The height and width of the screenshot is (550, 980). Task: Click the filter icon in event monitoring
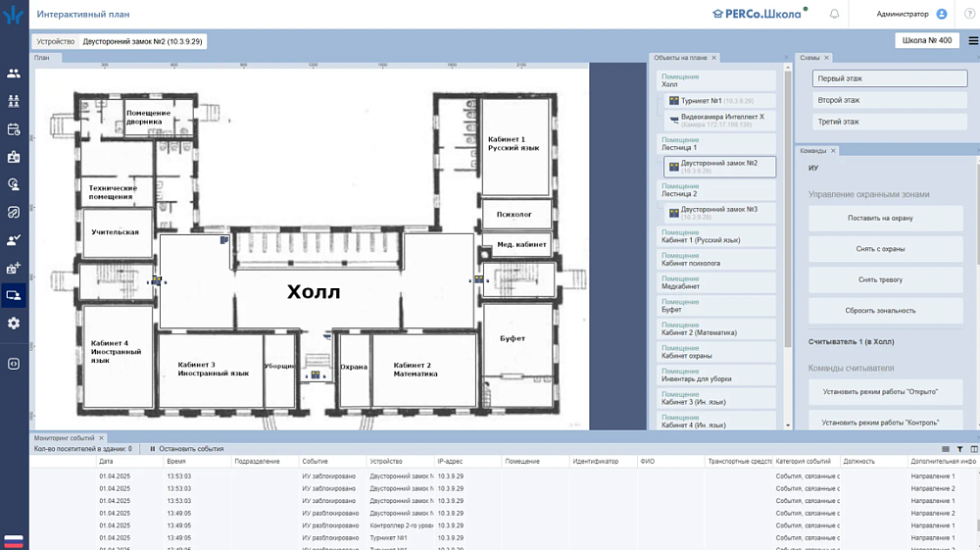[959, 449]
